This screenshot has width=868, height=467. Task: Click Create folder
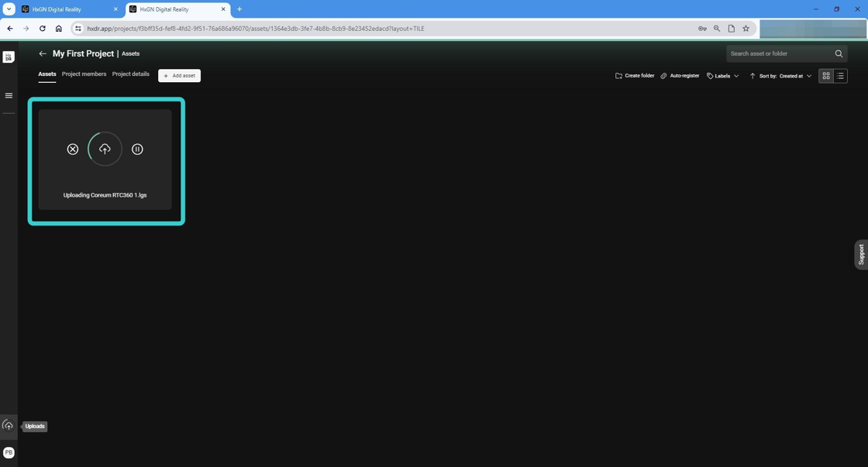pos(635,76)
